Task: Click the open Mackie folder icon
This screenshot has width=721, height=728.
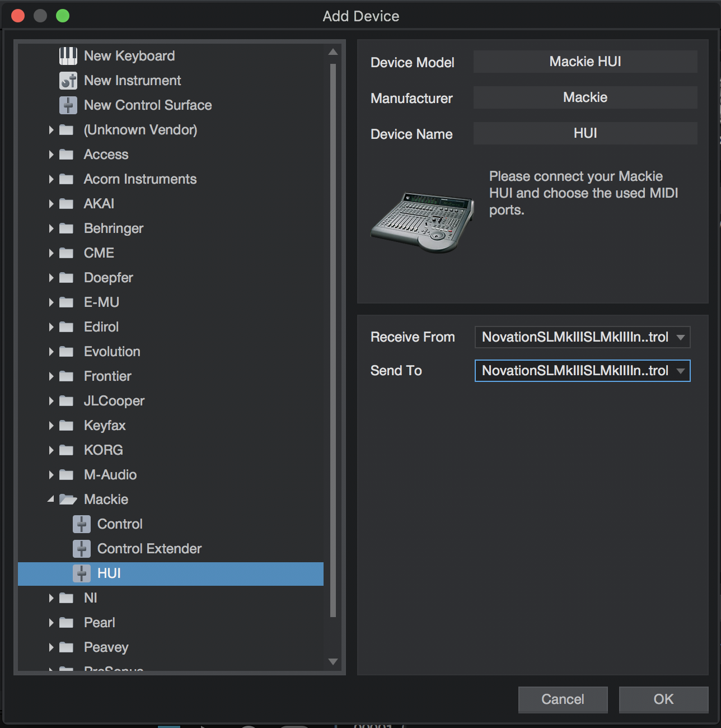Action: pos(68,500)
